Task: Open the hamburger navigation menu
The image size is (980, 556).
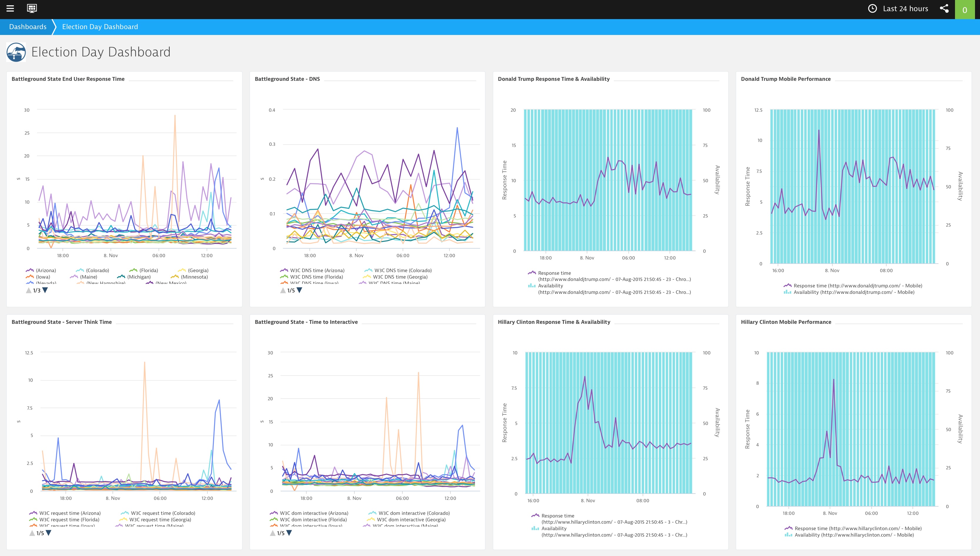Action: point(10,9)
